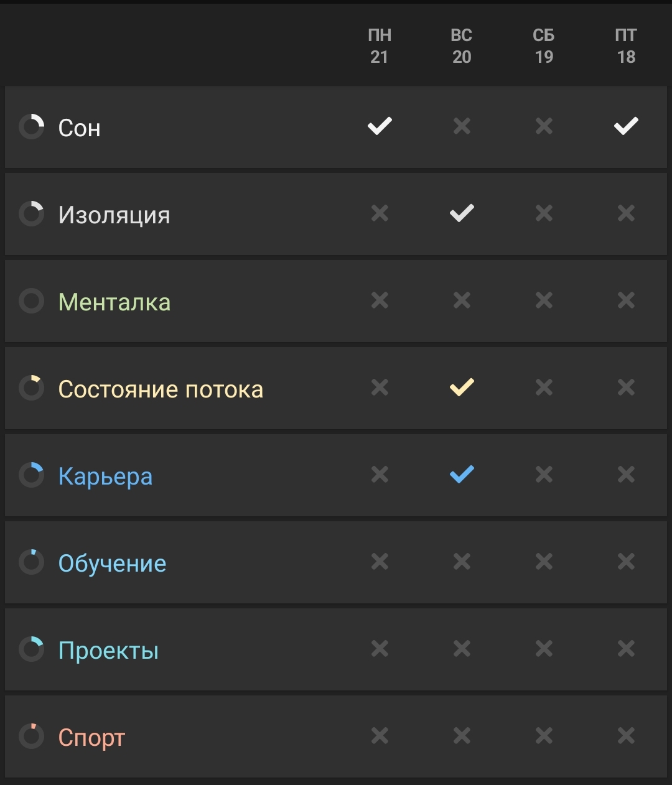The width and height of the screenshot is (672, 785).
Task: Open the Спорт habit label
Action: pos(91,738)
